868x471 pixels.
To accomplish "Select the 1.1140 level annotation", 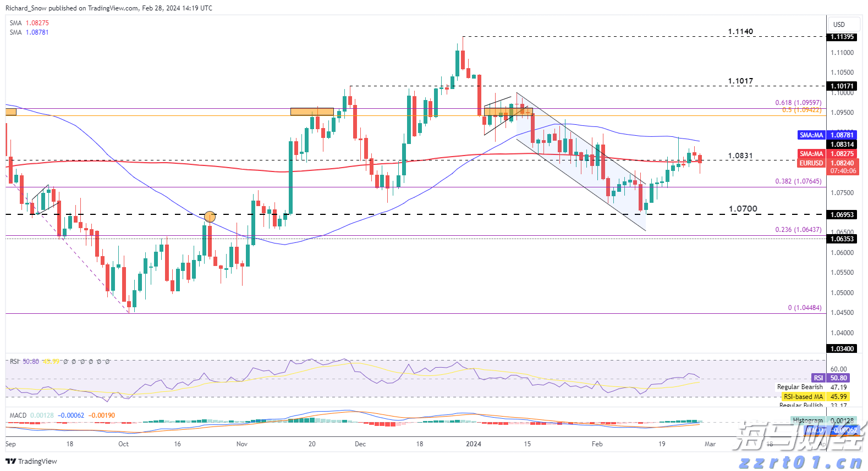I will point(740,31).
